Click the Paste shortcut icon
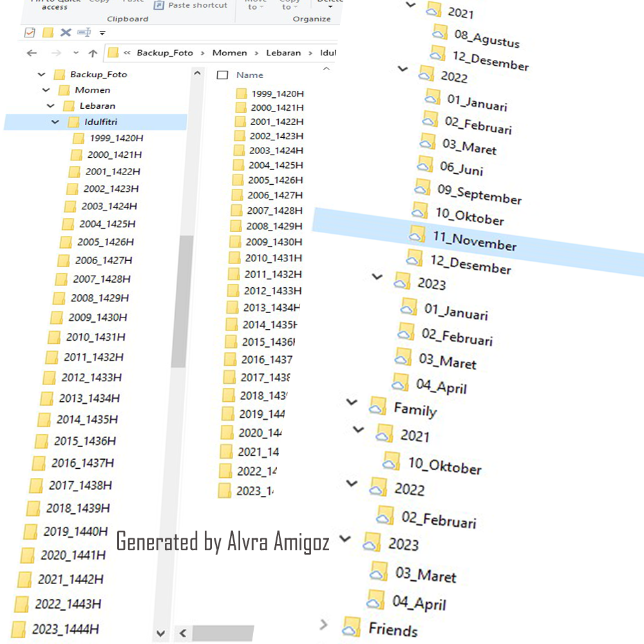This screenshot has width=644, height=644. tap(159, 5)
